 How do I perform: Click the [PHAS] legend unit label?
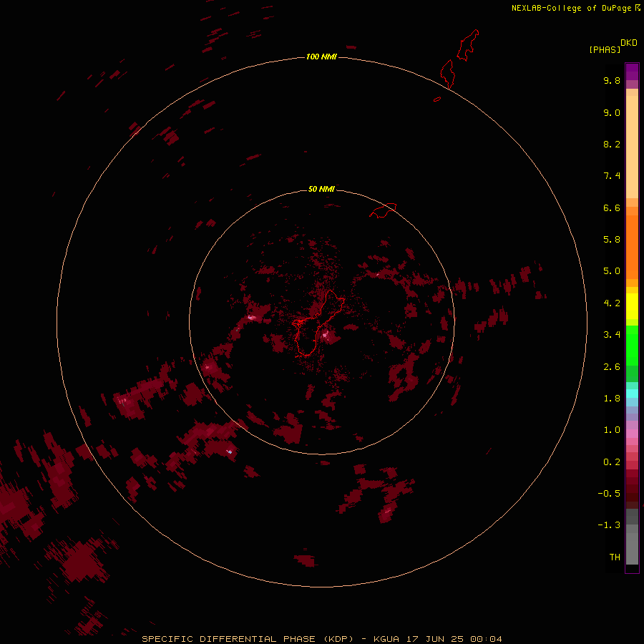605,50
